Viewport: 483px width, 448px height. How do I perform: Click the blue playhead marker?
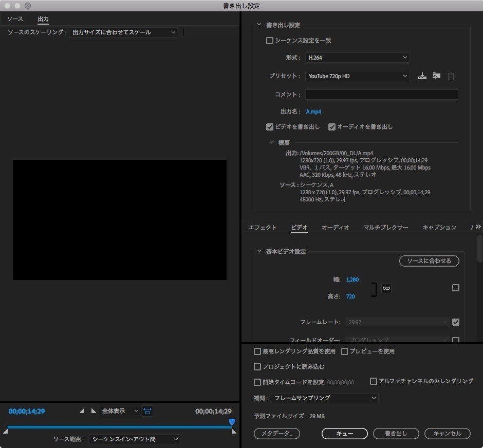(x=232, y=422)
